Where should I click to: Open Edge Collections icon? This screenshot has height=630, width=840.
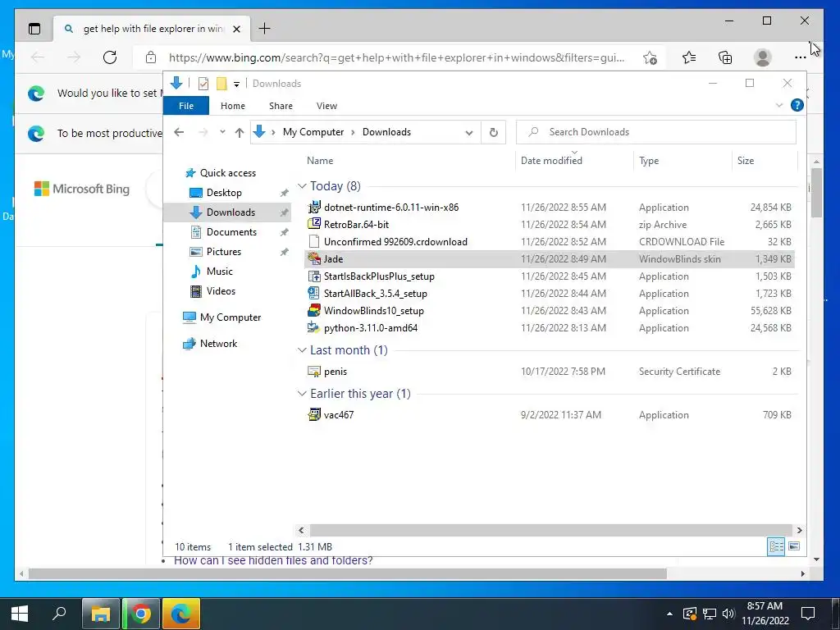point(725,57)
